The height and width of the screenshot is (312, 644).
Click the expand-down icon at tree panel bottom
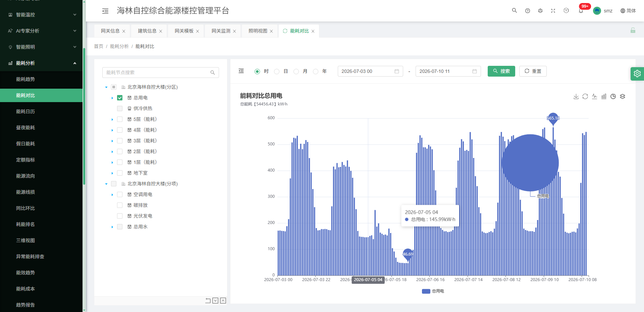215,301
